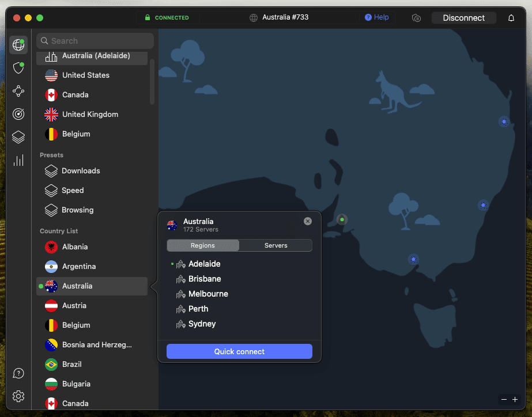Viewport: 532px width, 417px height.
Task: Select the Speed preset
Action: click(92, 191)
